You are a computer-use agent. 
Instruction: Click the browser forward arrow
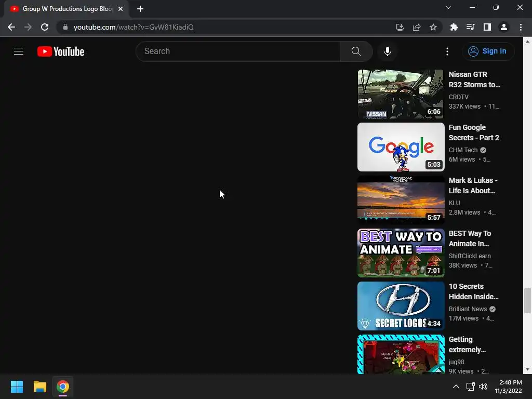(x=28, y=27)
